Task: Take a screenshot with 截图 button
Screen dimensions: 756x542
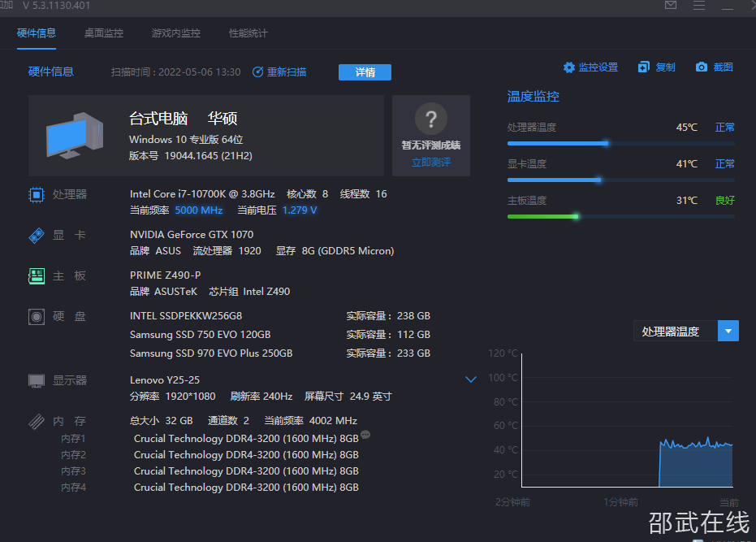Action: pyautogui.click(x=715, y=67)
